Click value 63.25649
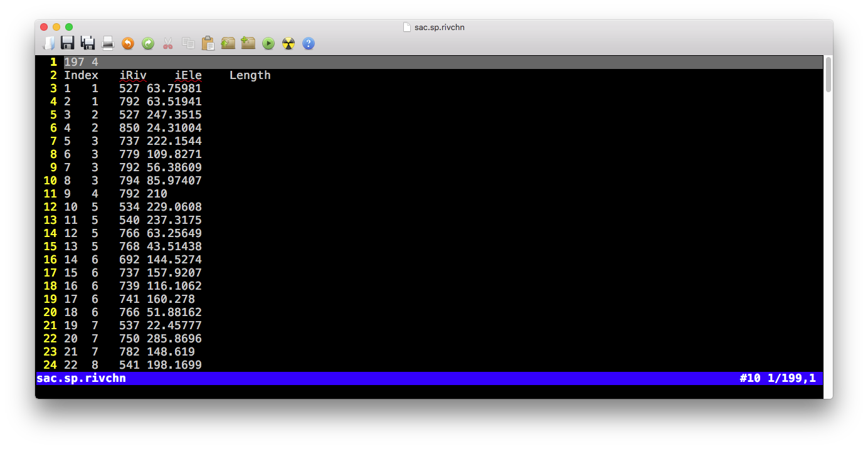The width and height of the screenshot is (868, 449). tap(174, 233)
